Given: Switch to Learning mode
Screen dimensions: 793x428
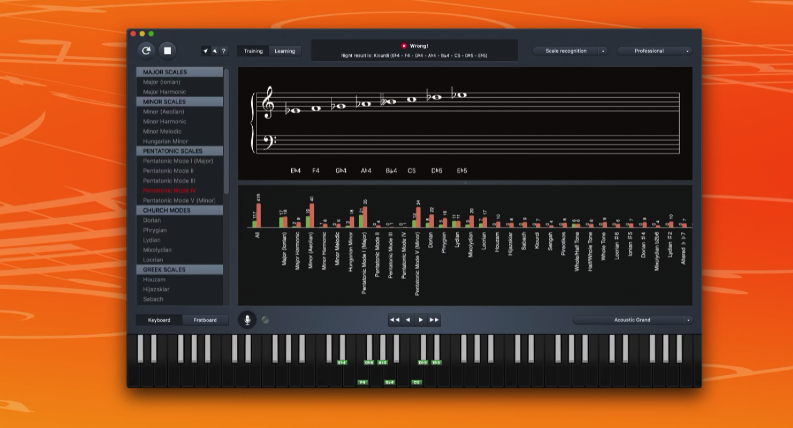Looking at the screenshot, I should [x=285, y=51].
